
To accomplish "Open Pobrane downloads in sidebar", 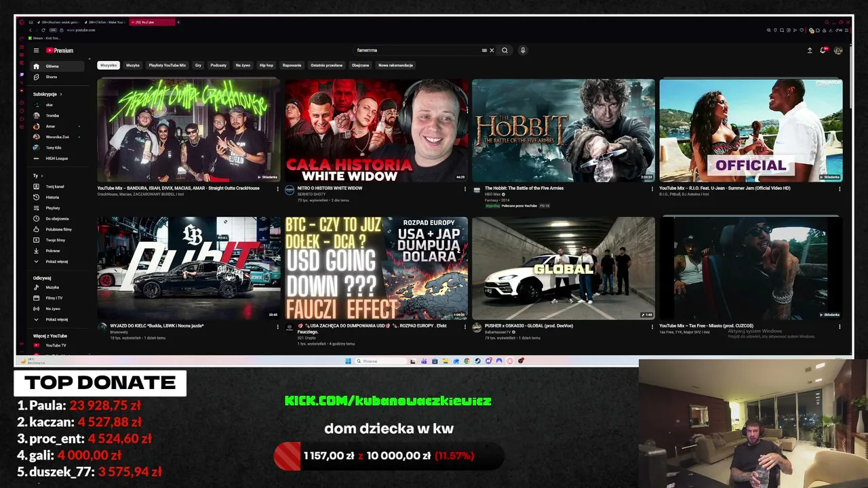I will point(57,251).
